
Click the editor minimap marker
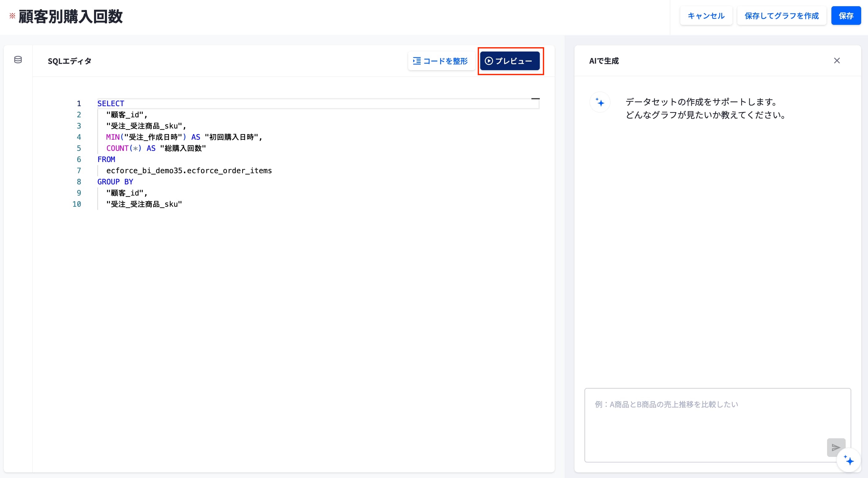pyautogui.click(x=535, y=99)
